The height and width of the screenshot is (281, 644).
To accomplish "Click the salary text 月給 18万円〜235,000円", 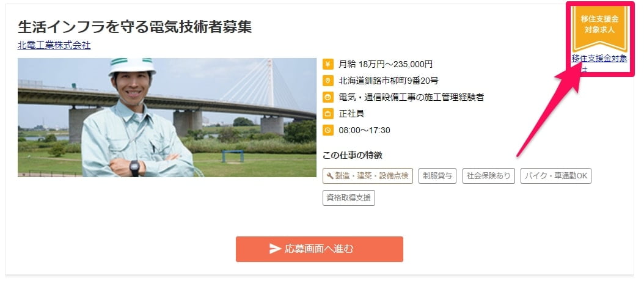I will (x=386, y=64).
